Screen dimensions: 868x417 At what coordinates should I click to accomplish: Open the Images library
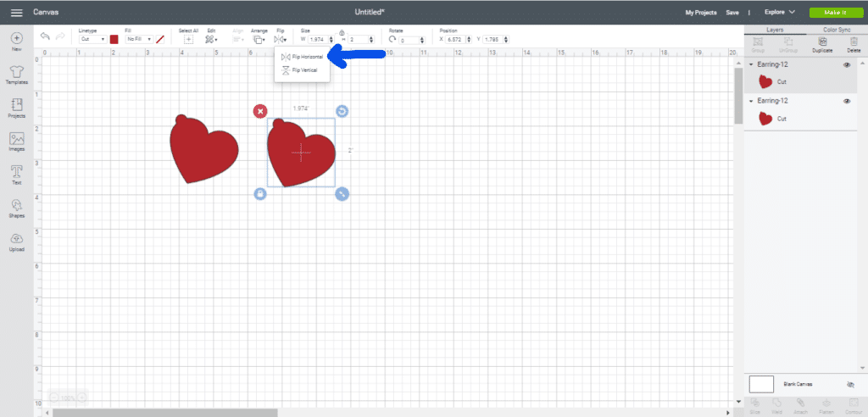(x=16, y=140)
